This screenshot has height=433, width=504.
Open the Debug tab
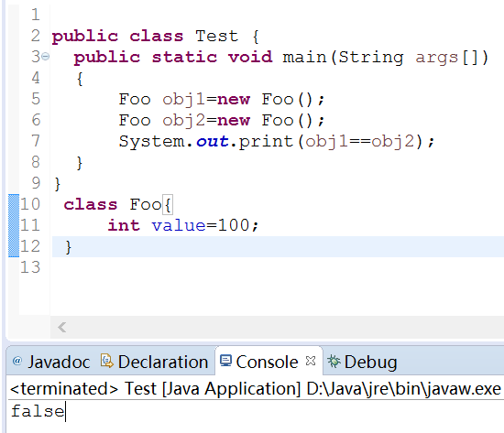pyautogui.click(x=363, y=362)
